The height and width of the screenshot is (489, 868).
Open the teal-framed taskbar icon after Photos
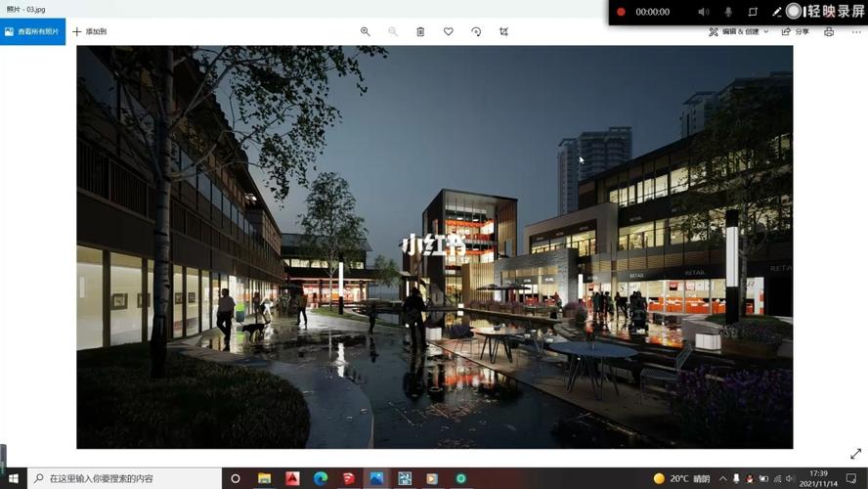click(x=405, y=478)
